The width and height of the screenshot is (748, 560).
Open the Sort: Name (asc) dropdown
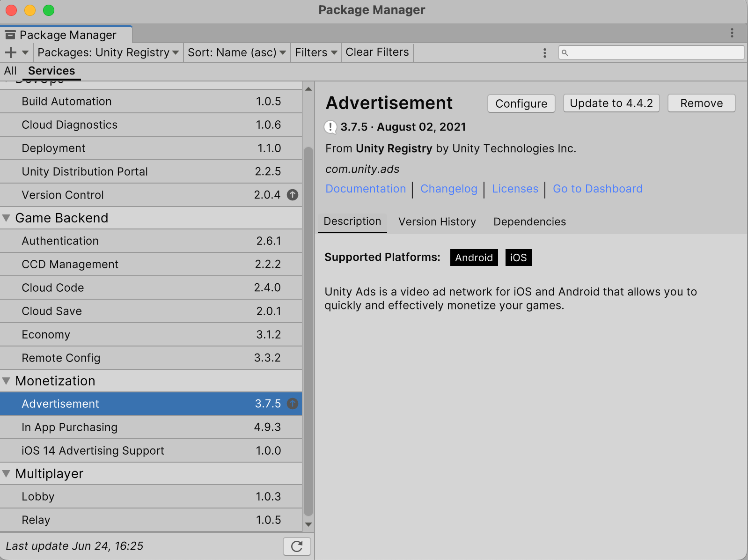(x=236, y=52)
